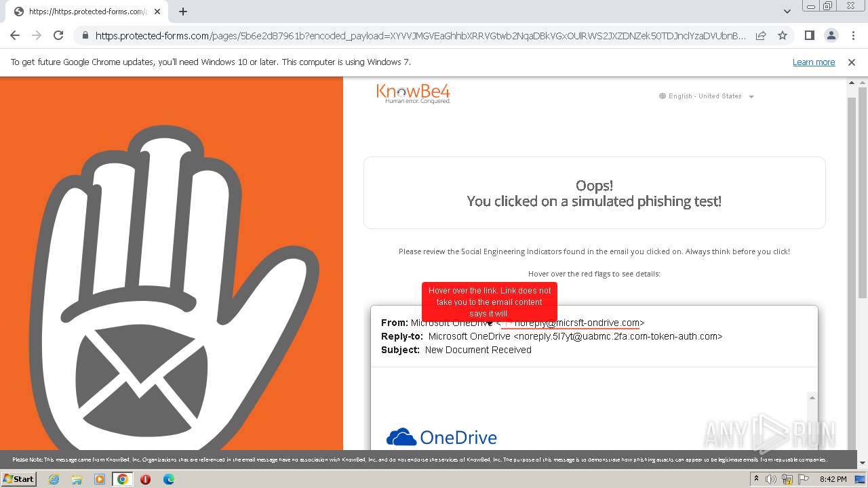Open the Windows Start menu
The image size is (868, 488).
coord(18,479)
